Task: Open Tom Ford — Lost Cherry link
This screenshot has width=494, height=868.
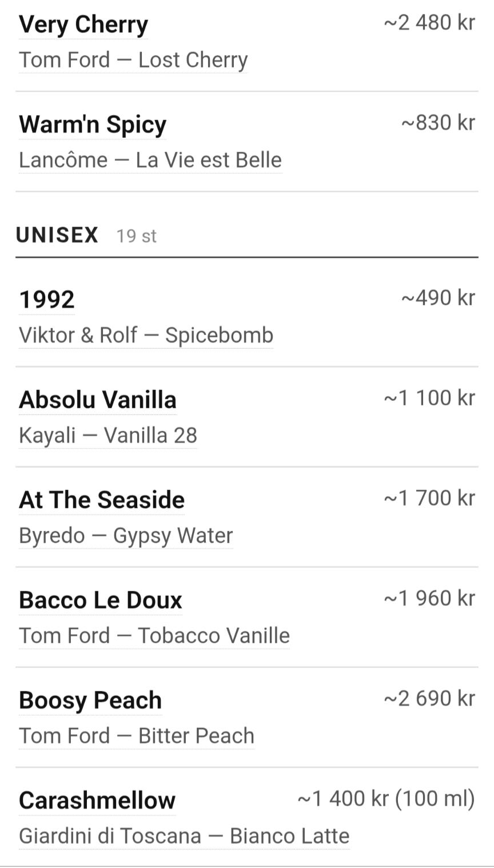Action: tap(133, 60)
